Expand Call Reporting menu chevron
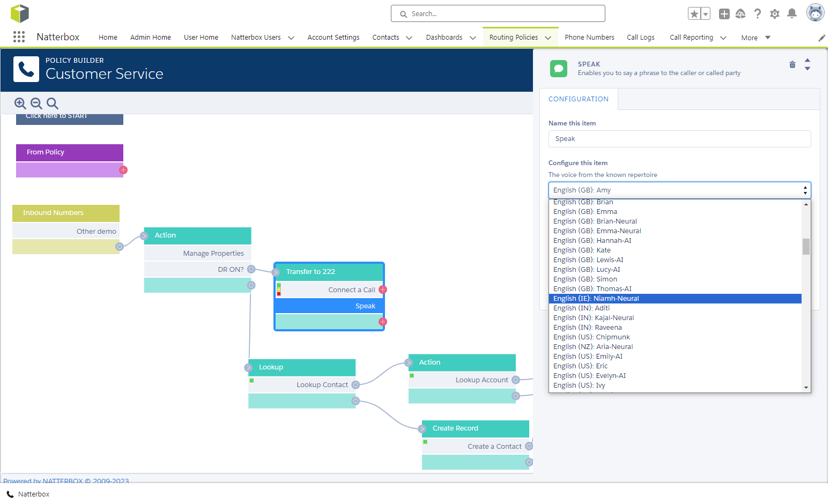This screenshot has width=830, height=504. 723,38
